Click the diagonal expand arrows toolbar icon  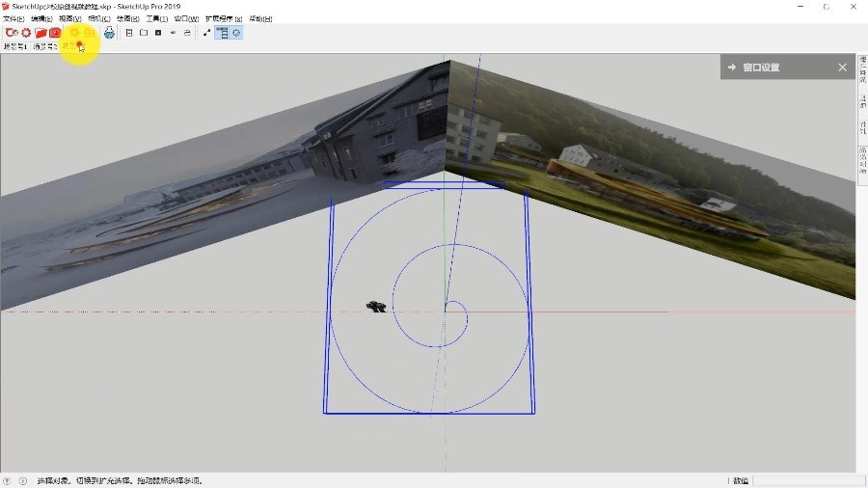pos(206,33)
